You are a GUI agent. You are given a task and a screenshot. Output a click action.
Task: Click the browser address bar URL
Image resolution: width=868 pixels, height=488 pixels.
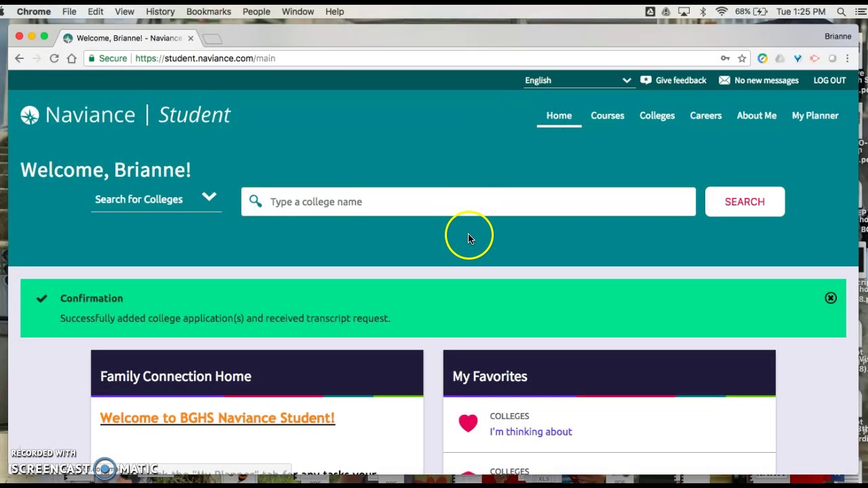click(205, 58)
